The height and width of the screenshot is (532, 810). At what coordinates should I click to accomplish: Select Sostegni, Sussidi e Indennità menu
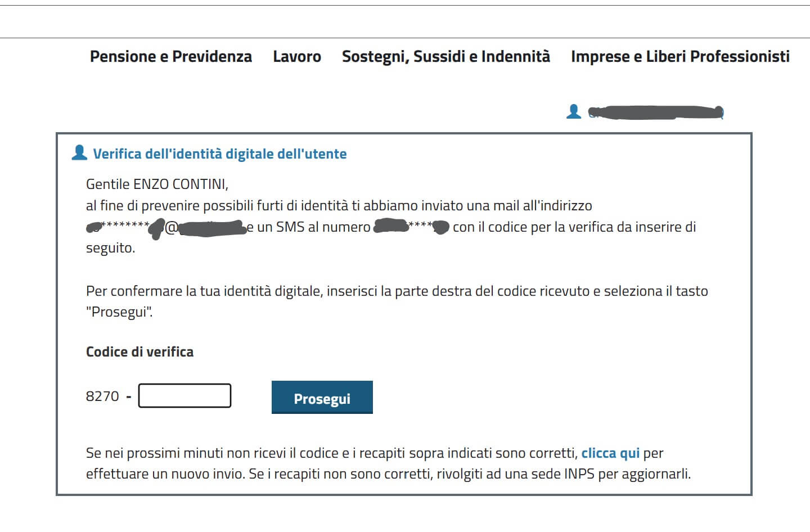[x=445, y=57]
